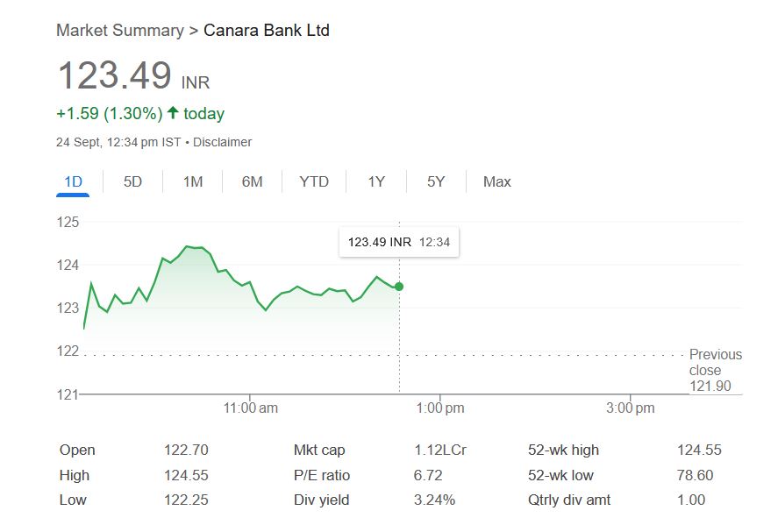
Task: Click the Previous close 121.90 label
Action: [x=715, y=370]
